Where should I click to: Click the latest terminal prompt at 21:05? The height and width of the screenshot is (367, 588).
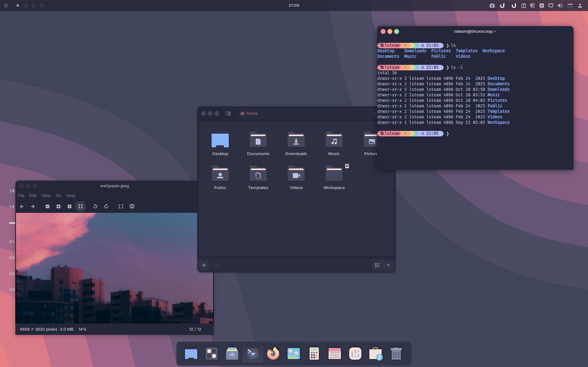click(410, 134)
